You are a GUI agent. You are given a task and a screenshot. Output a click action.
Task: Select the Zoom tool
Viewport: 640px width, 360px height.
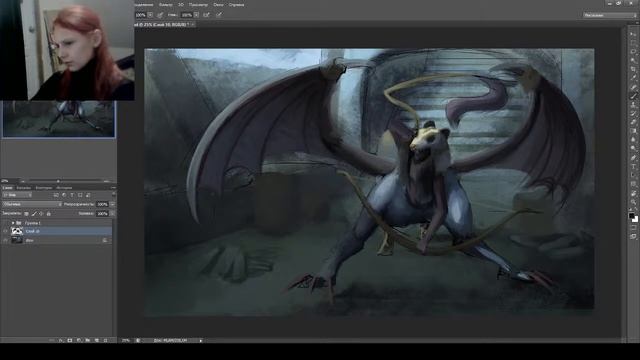[x=633, y=202]
